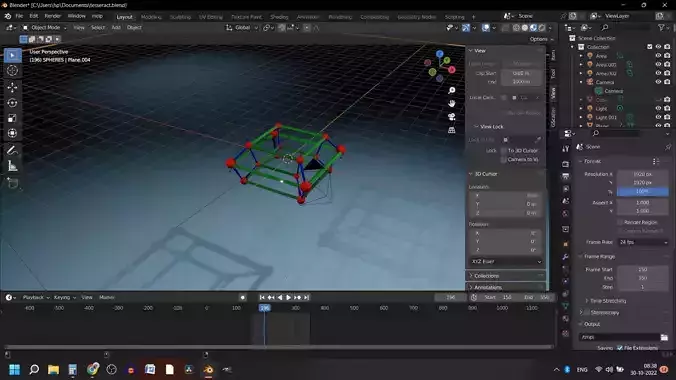
Task: Switch to rendered viewport shading
Action: click(542, 28)
